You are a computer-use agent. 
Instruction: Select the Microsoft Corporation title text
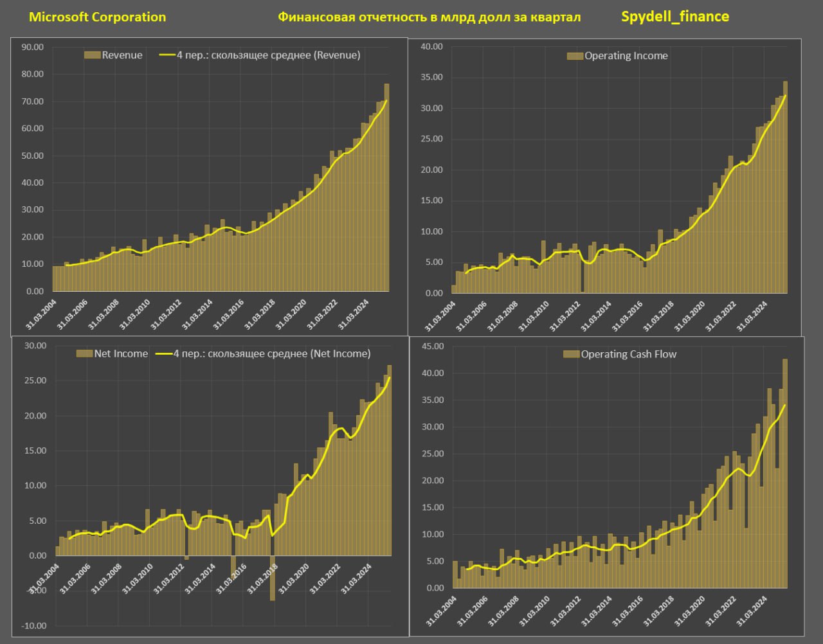coord(97,17)
